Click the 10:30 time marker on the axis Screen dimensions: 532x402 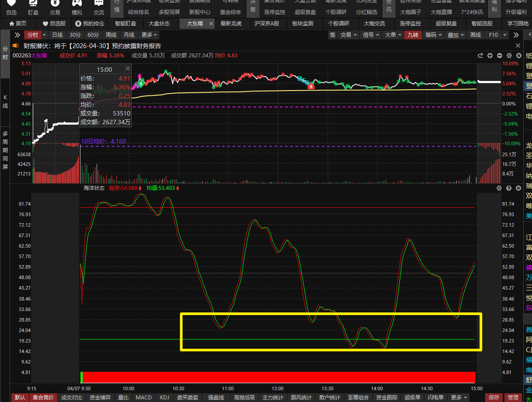click(178, 388)
